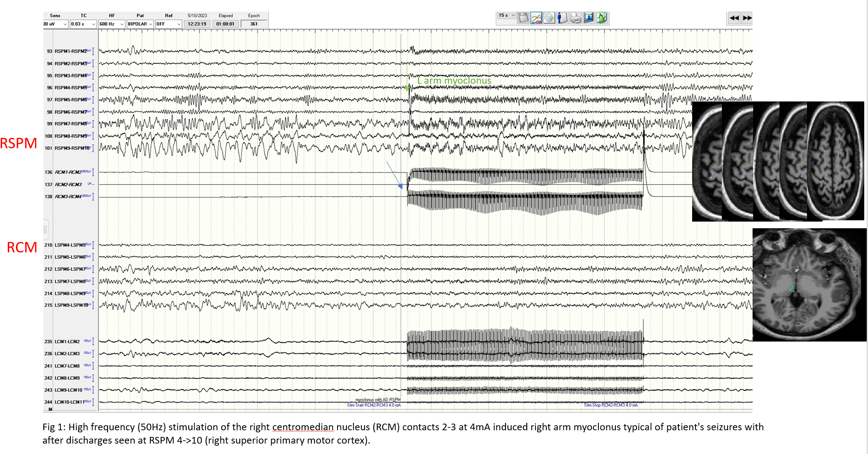Click the Epoch 361 field
The height and width of the screenshot is (454, 868).
point(254,24)
